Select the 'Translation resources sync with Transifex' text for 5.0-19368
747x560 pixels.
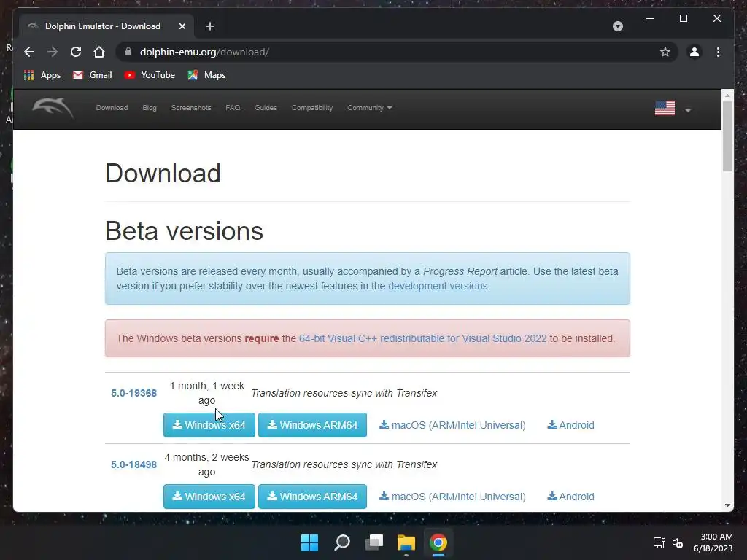344,393
